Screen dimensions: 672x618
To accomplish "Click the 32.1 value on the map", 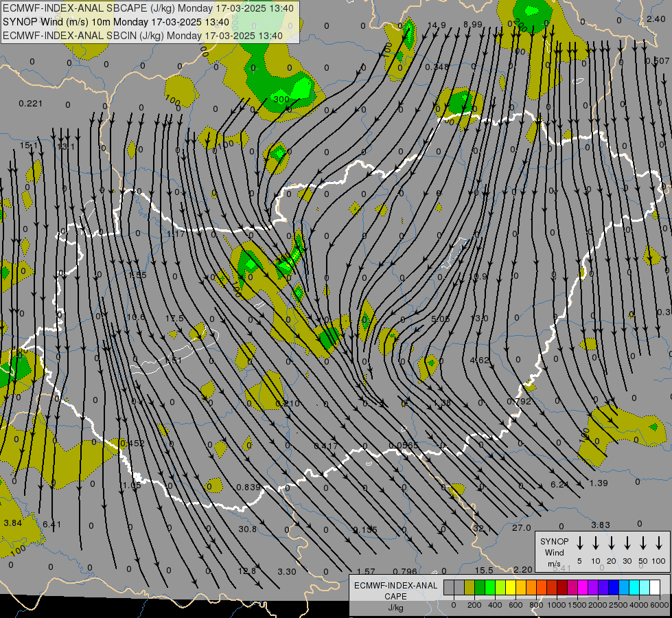I will pyautogui.click(x=482, y=528).
